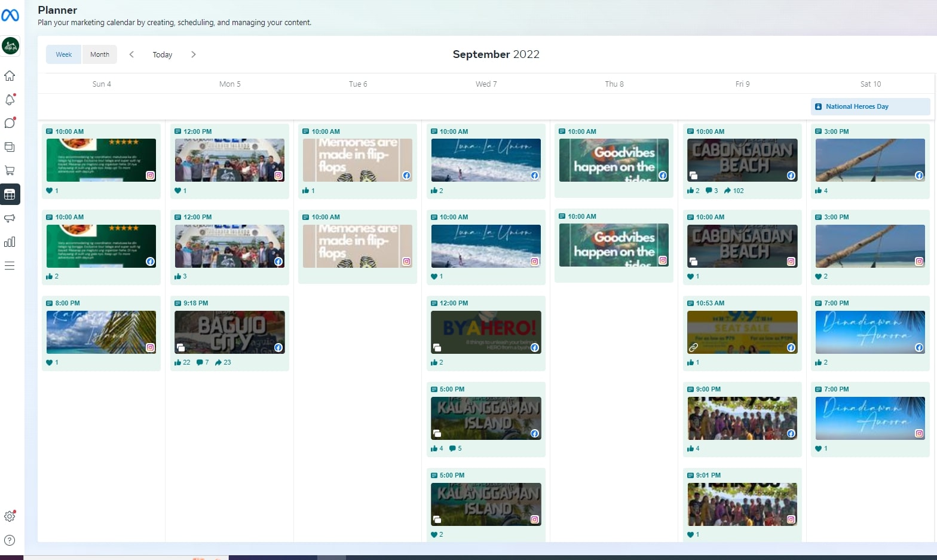Image resolution: width=937 pixels, height=560 pixels.
Task: Open the Seat Sale post thumbnail
Action: pyautogui.click(x=742, y=332)
